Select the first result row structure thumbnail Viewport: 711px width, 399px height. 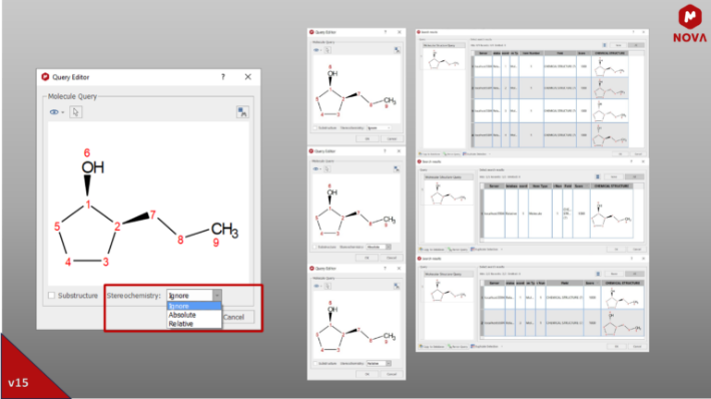click(610, 67)
